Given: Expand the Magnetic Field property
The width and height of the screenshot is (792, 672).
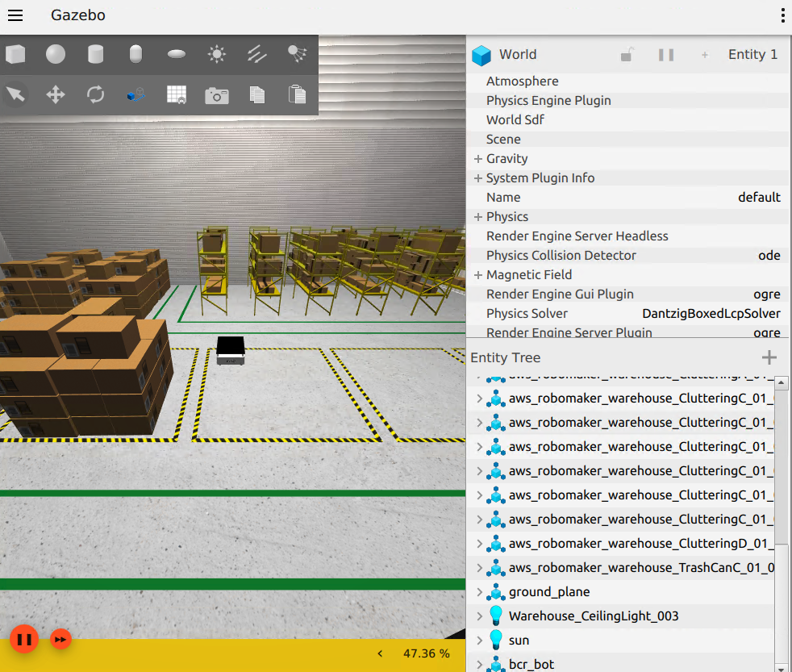Looking at the screenshot, I should pos(477,275).
